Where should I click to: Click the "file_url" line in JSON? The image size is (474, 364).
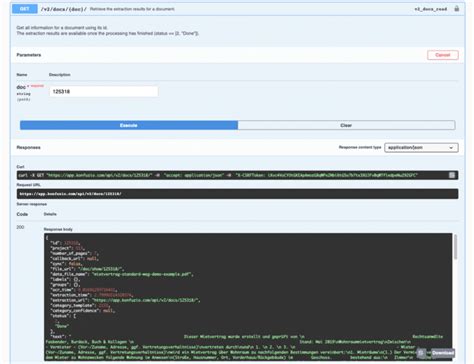tap(88, 269)
